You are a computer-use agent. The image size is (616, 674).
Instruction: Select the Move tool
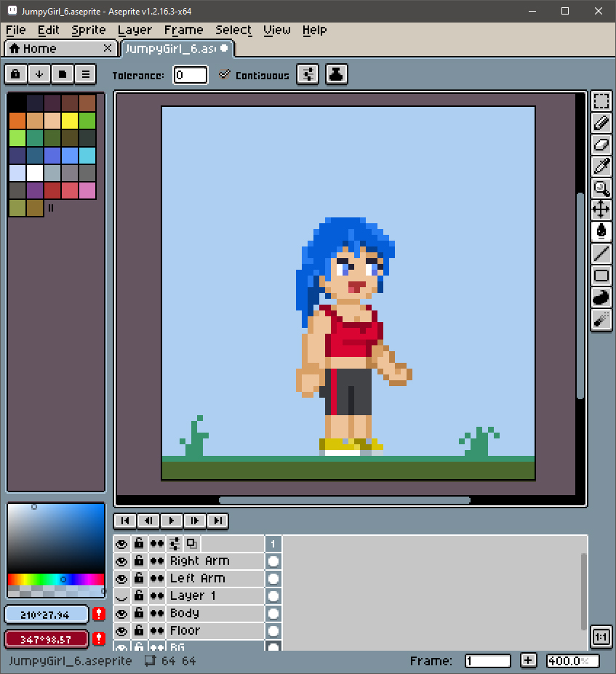click(x=601, y=210)
